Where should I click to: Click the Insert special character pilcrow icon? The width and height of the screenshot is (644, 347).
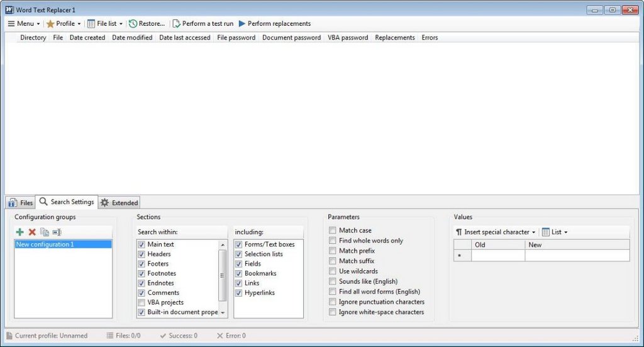[458, 232]
